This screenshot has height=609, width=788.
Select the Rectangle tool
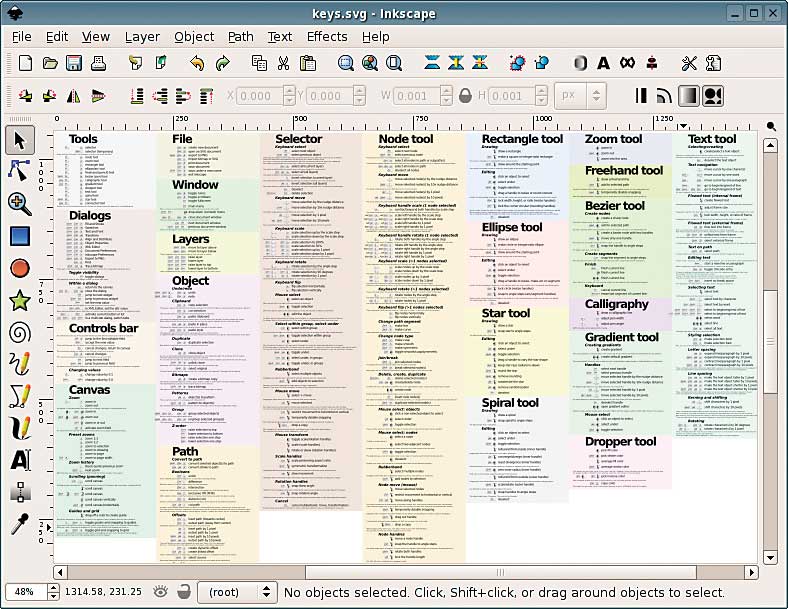pyautogui.click(x=20, y=236)
